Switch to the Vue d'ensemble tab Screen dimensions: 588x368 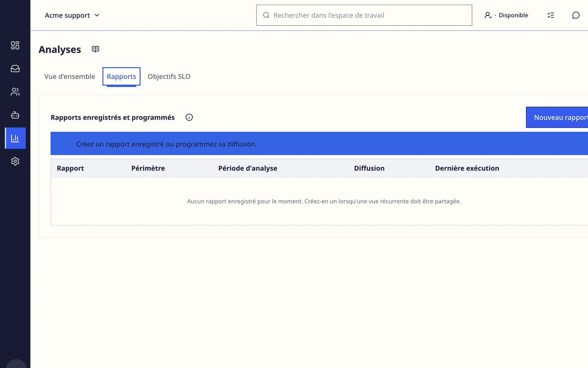coord(70,76)
